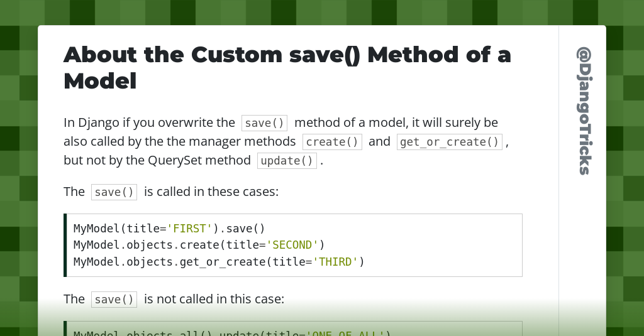
Task: Click save() in "is called in these cases"
Action: pos(114,192)
